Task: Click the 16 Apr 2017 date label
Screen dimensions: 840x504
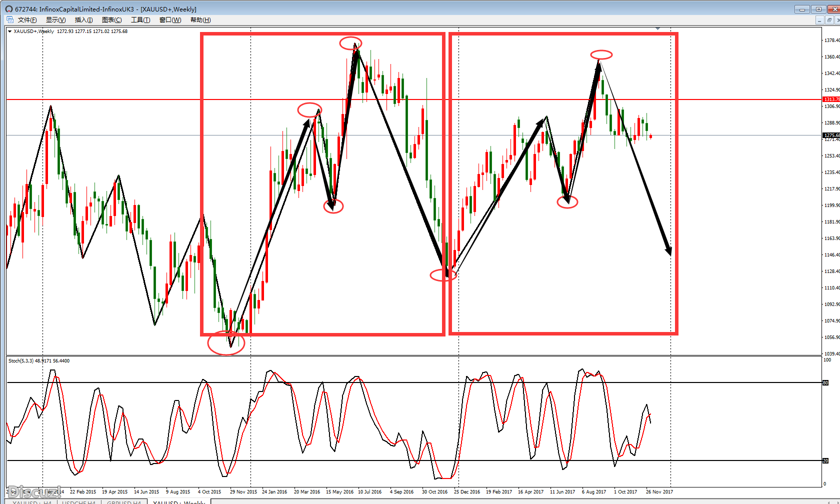Action: pyautogui.click(x=530, y=492)
